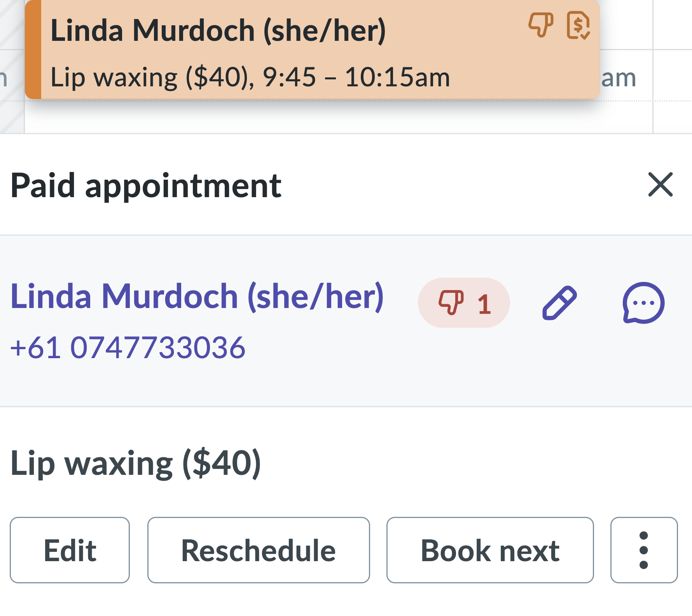The width and height of the screenshot is (692, 616).
Task: Open the three-dot more options menu
Action: tap(644, 550)
